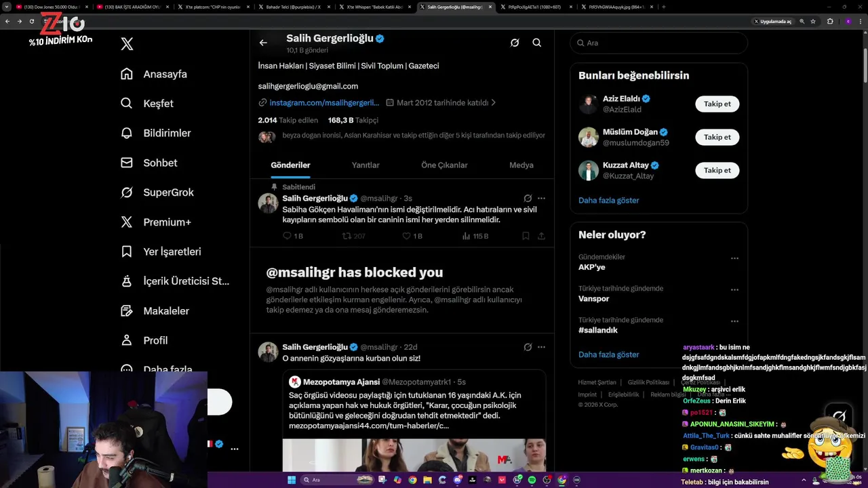This screenshot has width=868, height=488.
Task: Like the pinned Sabiha Gökçen post
Action: pyautogui.click(x=407, y=236)
